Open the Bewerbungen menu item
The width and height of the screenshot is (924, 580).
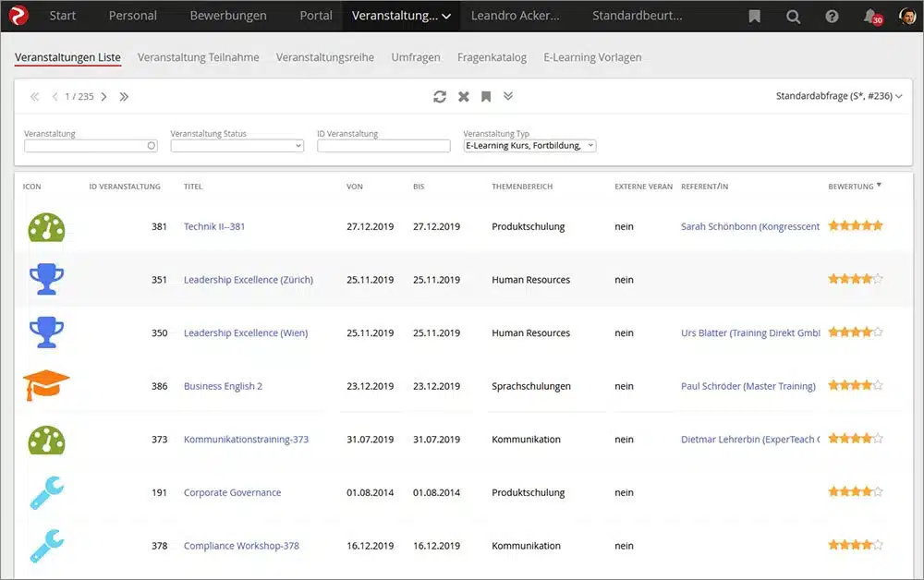coord(228,16)
